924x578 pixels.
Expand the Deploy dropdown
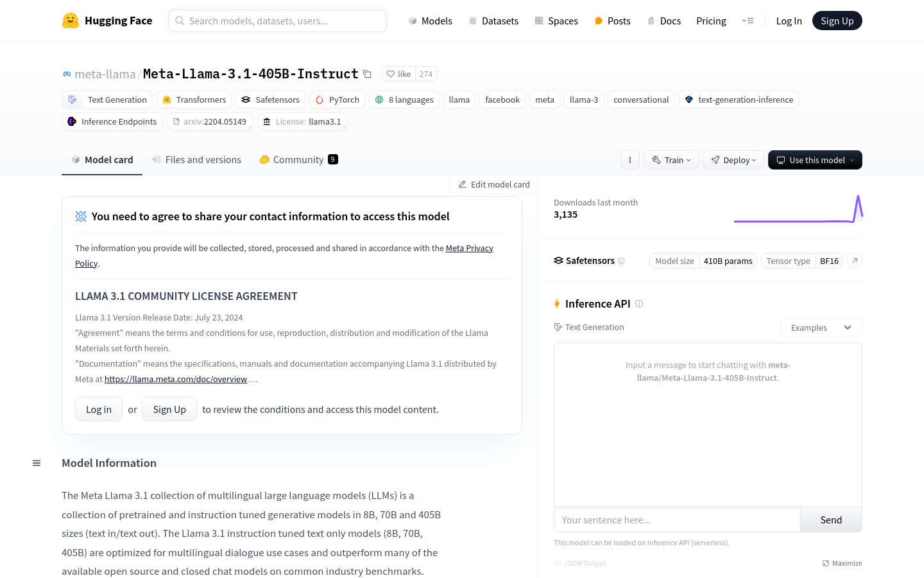click(733, 160)
